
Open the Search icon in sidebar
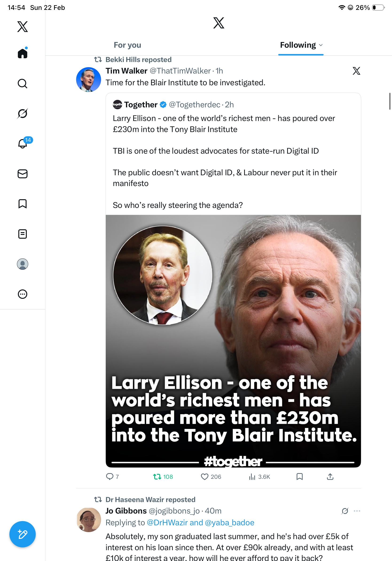[23, 84]
